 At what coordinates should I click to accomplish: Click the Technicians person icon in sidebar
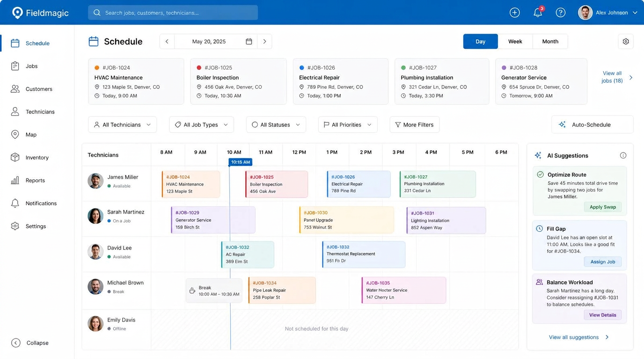coord(15,112)
